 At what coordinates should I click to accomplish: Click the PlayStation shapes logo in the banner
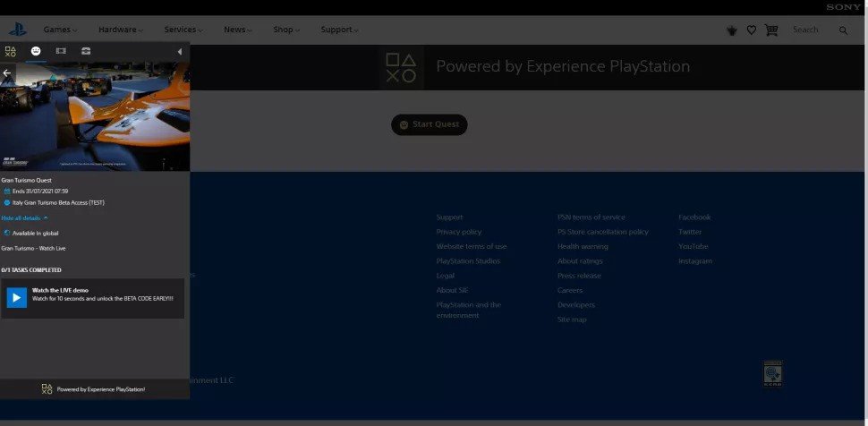pos(401,68)
